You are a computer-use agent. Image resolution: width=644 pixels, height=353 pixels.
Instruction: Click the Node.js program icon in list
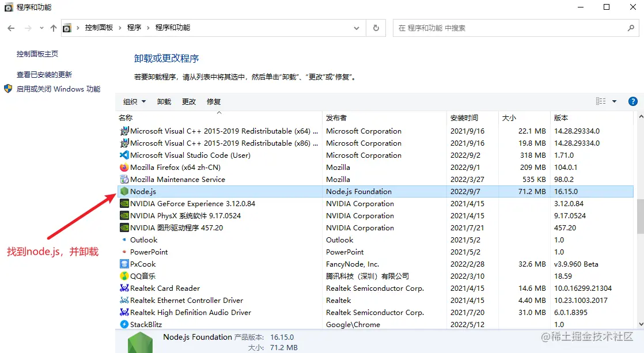[124, 191]
